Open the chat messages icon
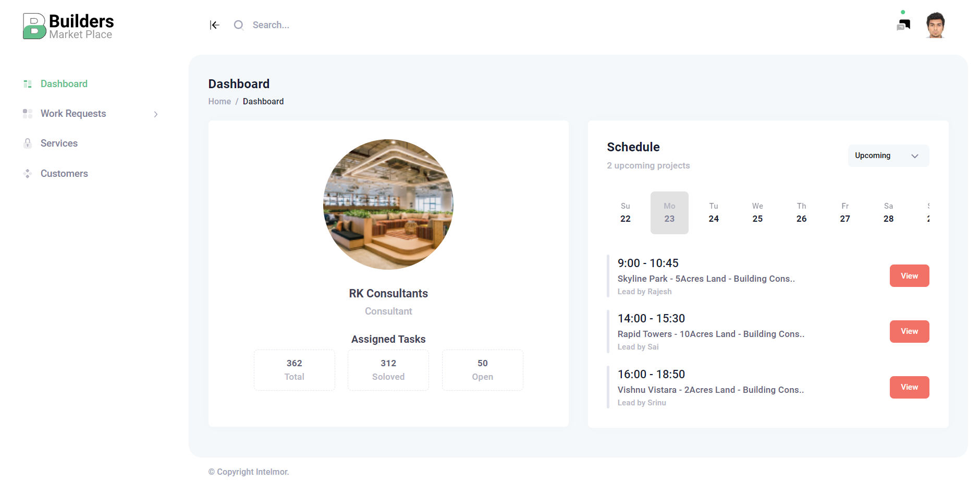 pos(903,24)
